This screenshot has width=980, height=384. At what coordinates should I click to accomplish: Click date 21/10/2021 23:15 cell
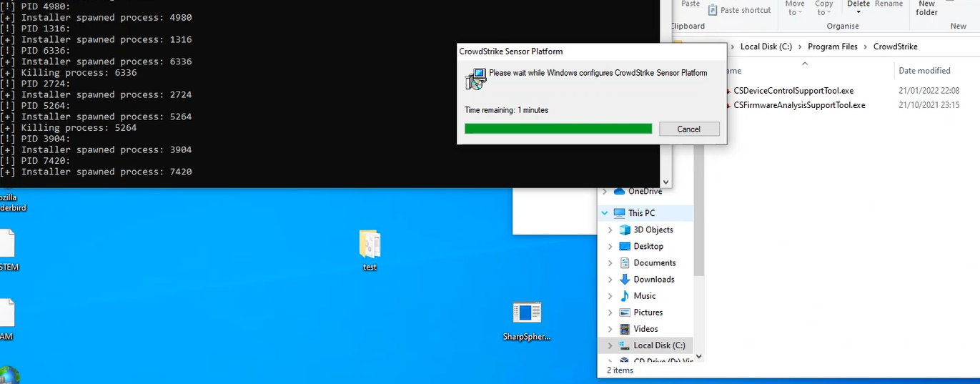tap(929, 105)
